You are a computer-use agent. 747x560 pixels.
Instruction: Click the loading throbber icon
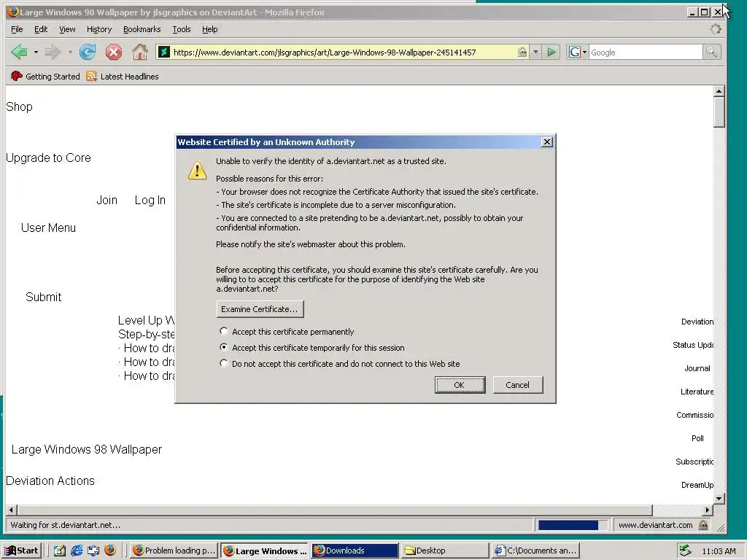tap(715, 29)
